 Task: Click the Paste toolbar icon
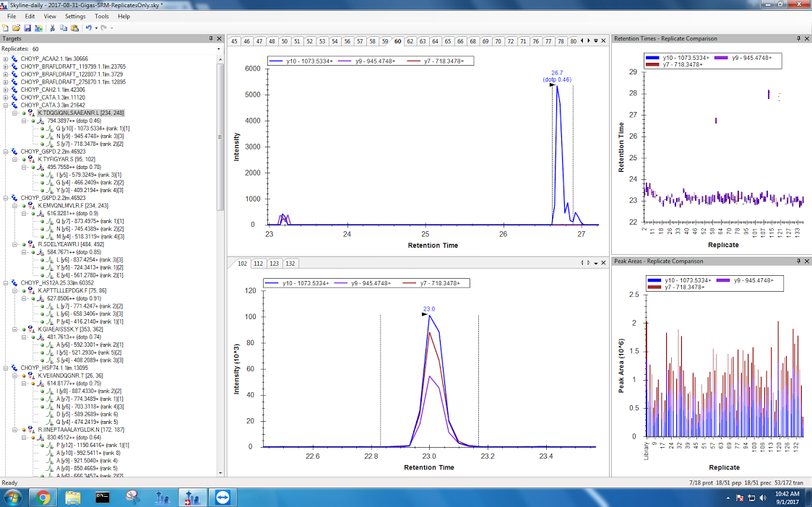point(74,27)
